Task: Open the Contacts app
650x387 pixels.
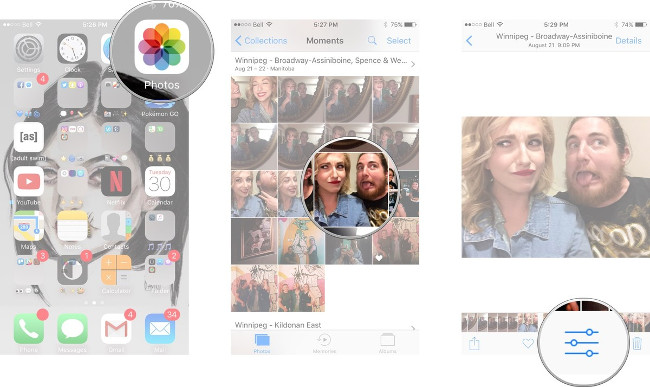Action: (x=116, y=225)
